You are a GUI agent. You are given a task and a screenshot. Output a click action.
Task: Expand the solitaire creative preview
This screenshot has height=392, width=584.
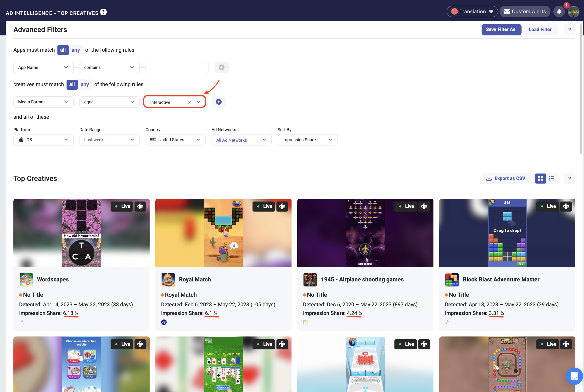(x=282, y=344)
